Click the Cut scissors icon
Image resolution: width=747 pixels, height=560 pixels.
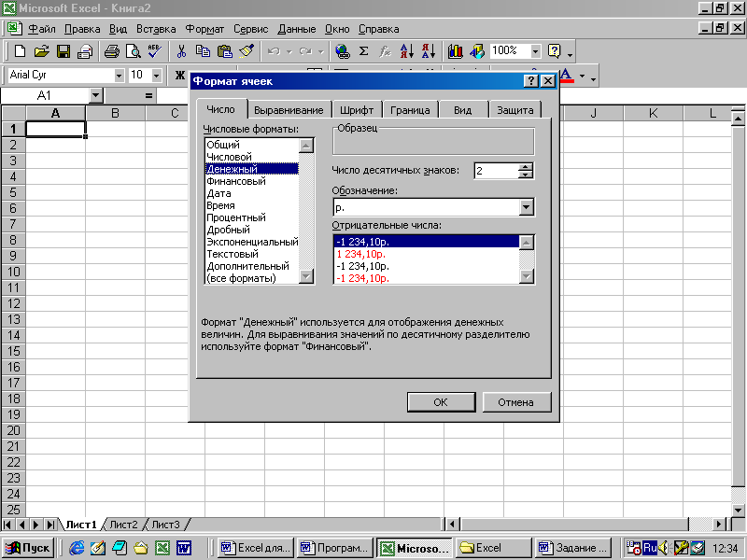pos(181,51)
